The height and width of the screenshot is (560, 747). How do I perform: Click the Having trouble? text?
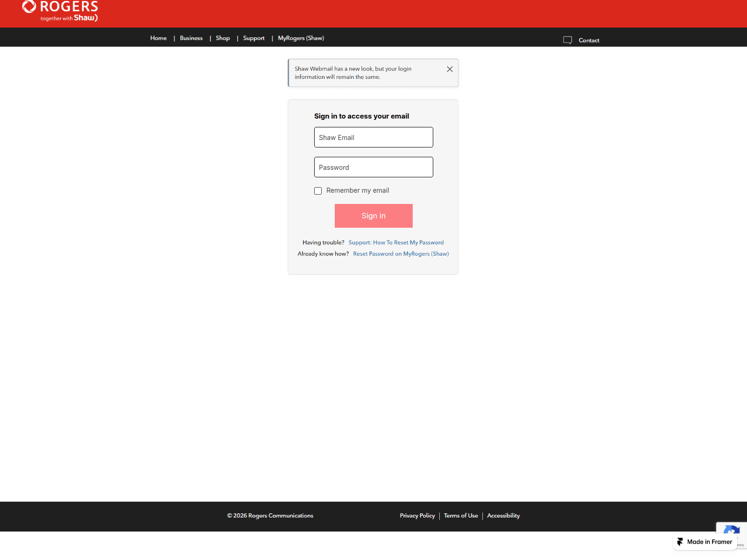324,243
